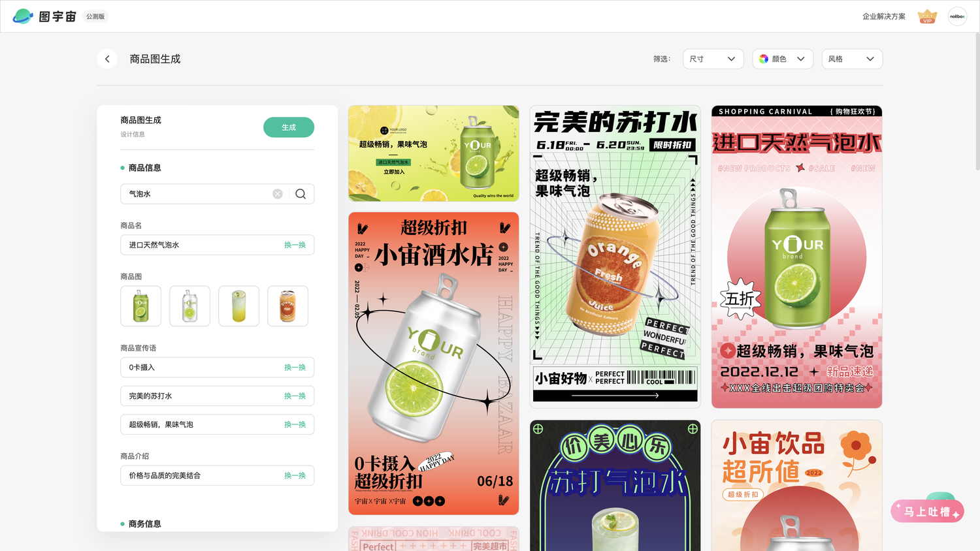Go back with the left arrow button

(107, 59)
